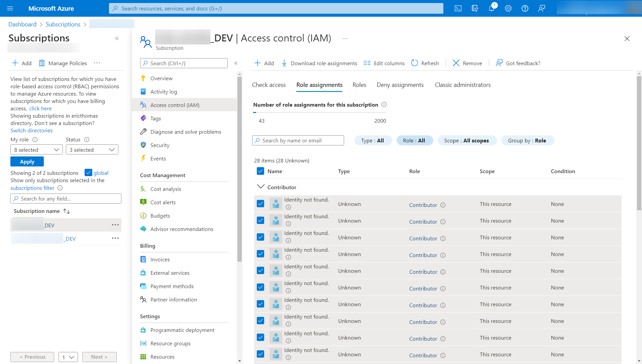This screenshot has width=642, height=364.
Task: Sort by Subscription name using the arrows icon
Action: [67, 211]
